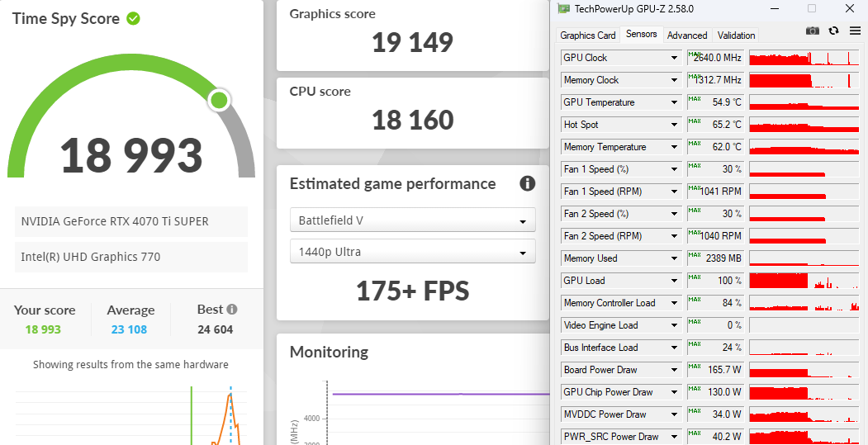Viewport: 868px width, 445px height.
Task: Click the Monitoring heading
Action: click(329, 352)
